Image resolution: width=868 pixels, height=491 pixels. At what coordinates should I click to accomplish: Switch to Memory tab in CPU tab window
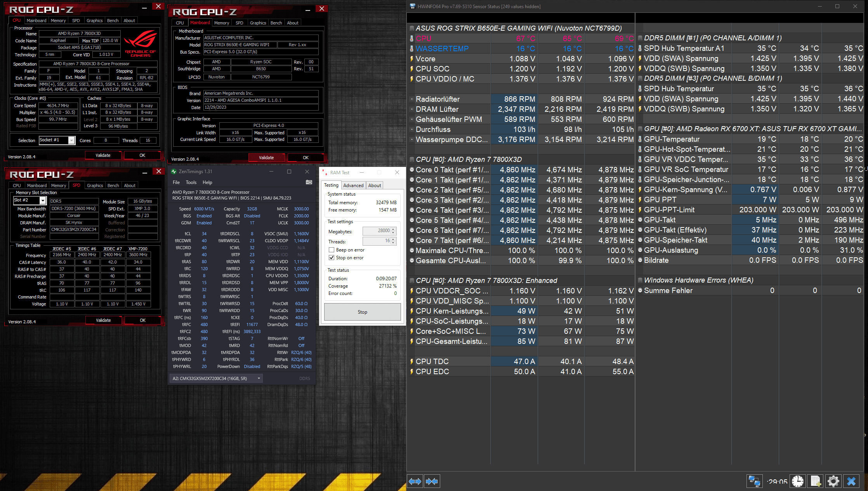pyautogui.click(x=58, y=21)
